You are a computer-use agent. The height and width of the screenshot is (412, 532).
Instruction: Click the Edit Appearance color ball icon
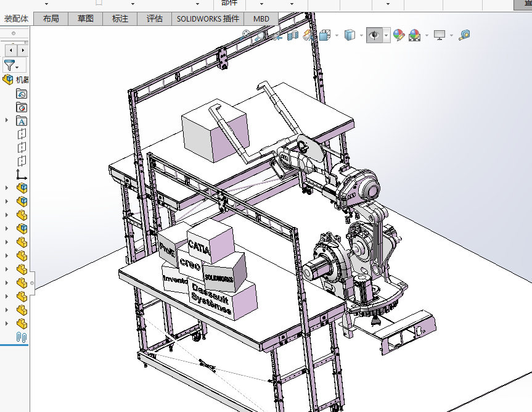[x=399, y=36]
